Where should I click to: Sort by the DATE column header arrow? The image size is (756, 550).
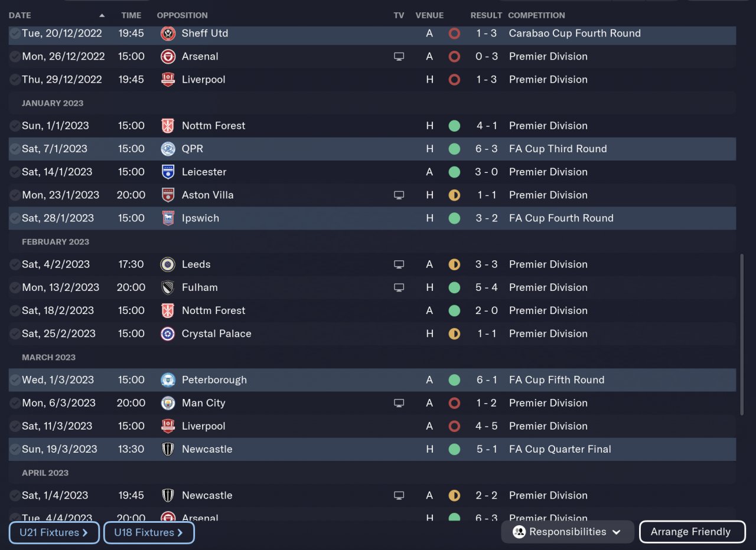[x=102, y=15]
